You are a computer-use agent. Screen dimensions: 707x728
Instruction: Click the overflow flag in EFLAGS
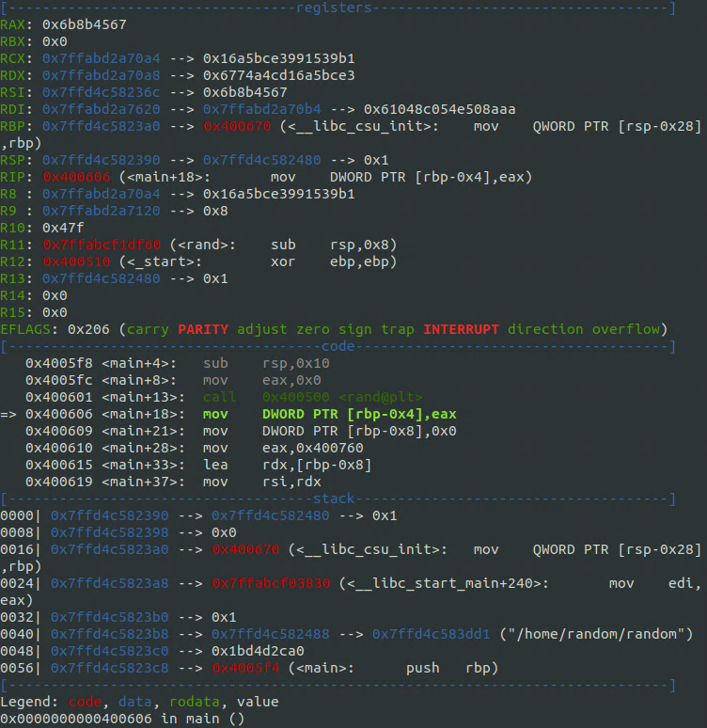click(x=626, y=329)
